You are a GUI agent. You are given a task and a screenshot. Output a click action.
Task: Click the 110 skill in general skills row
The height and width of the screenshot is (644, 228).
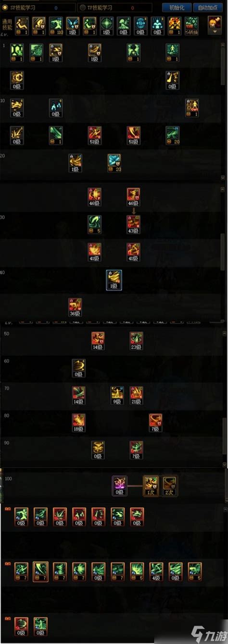click(x=56, y=25)
